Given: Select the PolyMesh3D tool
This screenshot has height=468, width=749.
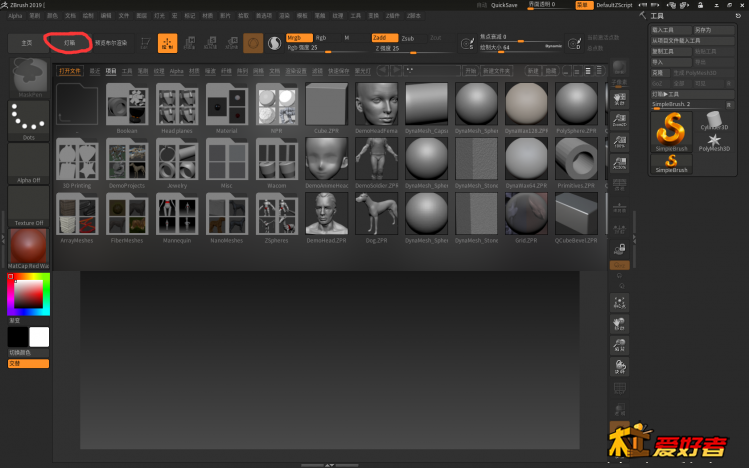Looking at the screenshot, I should (x=714, y=142).
